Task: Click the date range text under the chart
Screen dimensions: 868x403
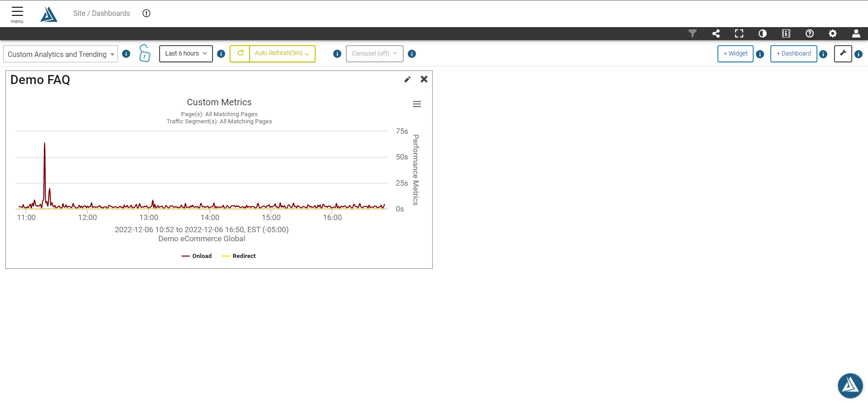Action: pyautogui.click(x=202, y=230)
